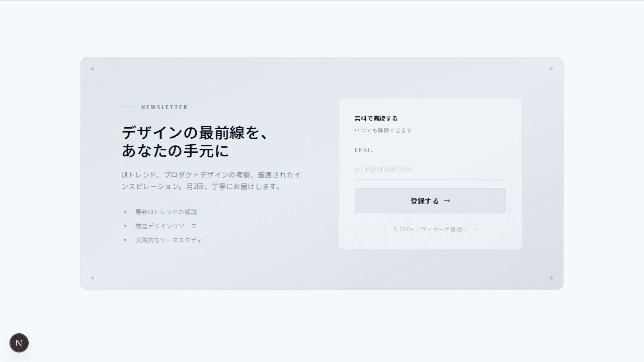Click the decorative line before NEWSLETTER
Image resolution: width=644 pixels, height=362 pixels.
[127, 107]
